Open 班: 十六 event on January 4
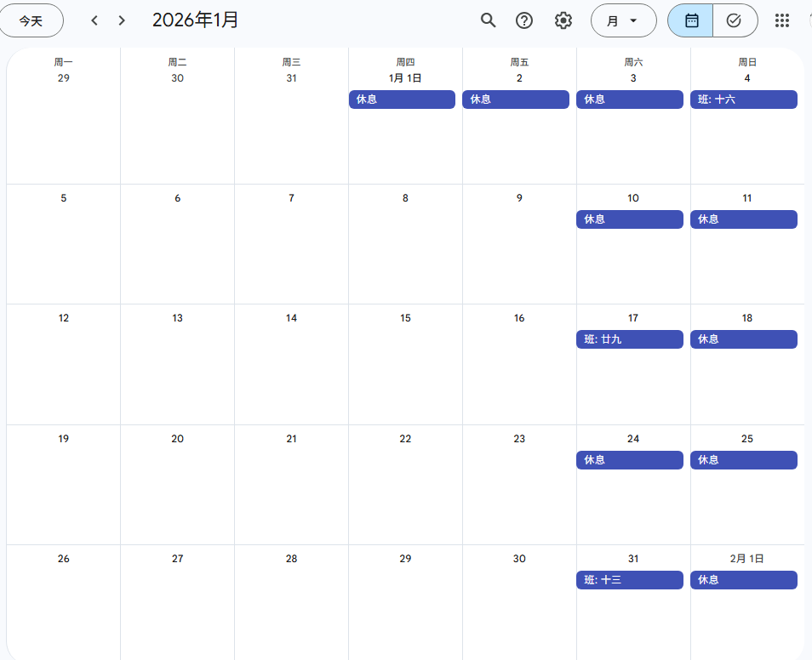Viewport: 812px width, 660px height. point(743,100)
